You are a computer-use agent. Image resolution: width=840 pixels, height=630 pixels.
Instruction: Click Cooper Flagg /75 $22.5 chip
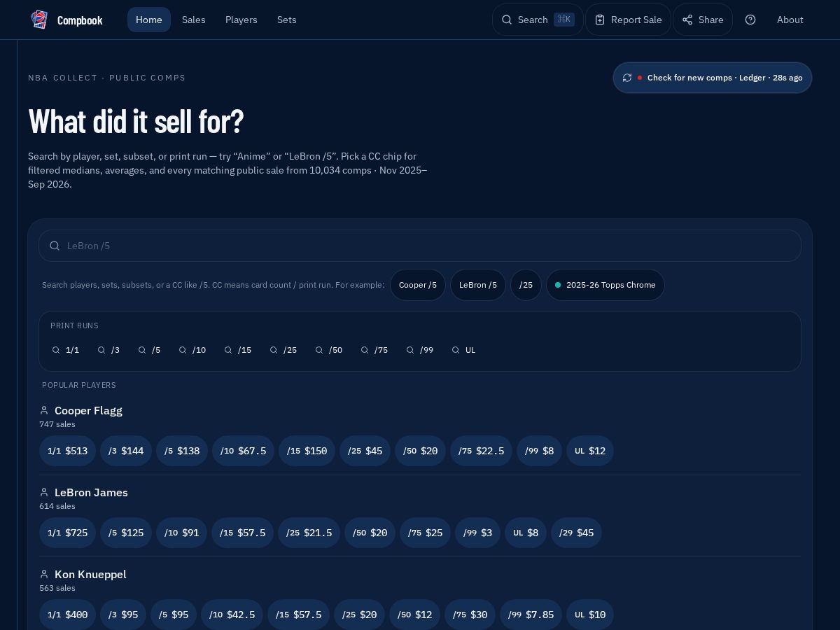tap(481, 451)
